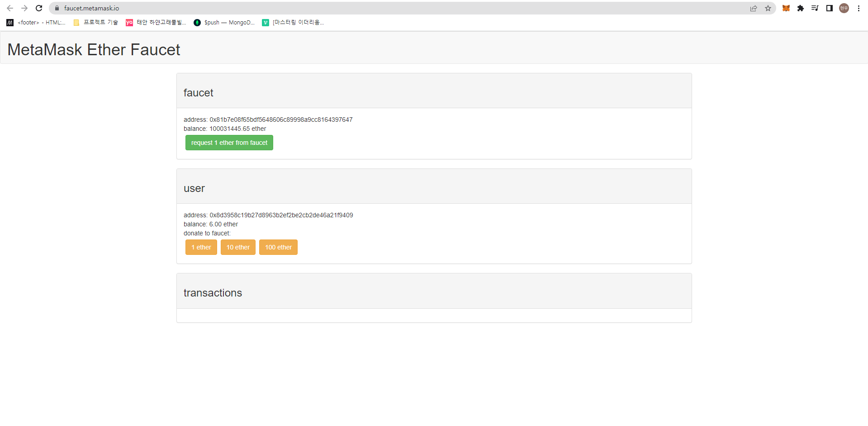Bookmark this page with the star icon

[x=768, y=8]
